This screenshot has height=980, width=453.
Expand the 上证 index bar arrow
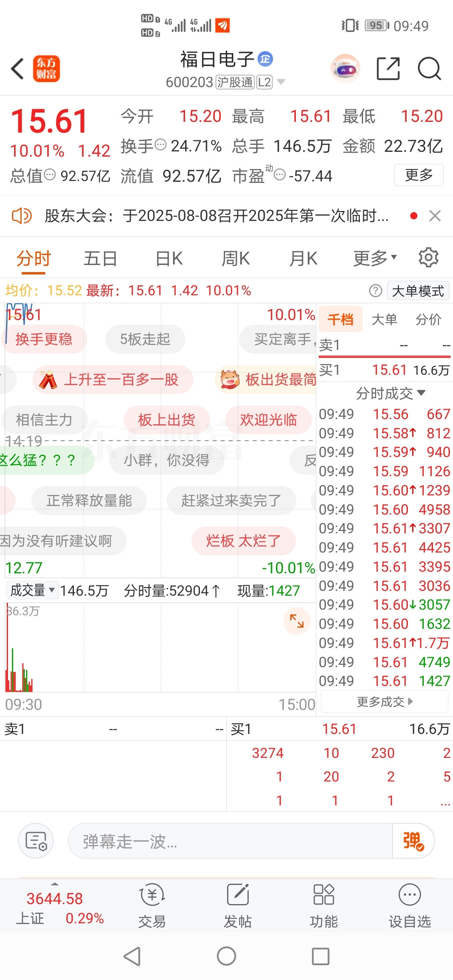55,884
